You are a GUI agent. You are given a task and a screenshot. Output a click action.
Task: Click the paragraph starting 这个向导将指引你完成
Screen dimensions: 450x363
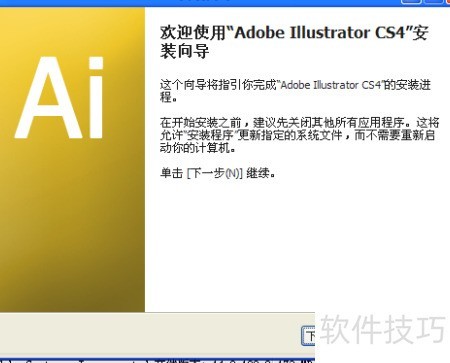tap(295, 91)
